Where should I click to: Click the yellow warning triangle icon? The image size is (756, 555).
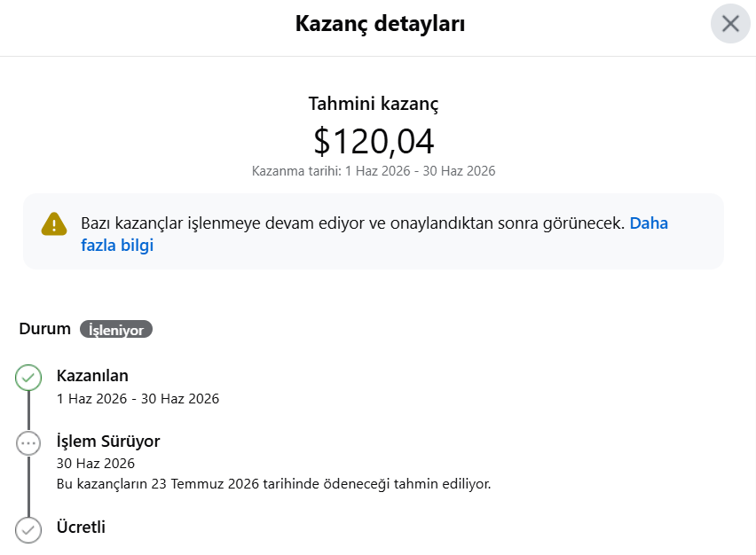[x=54, y=224]
